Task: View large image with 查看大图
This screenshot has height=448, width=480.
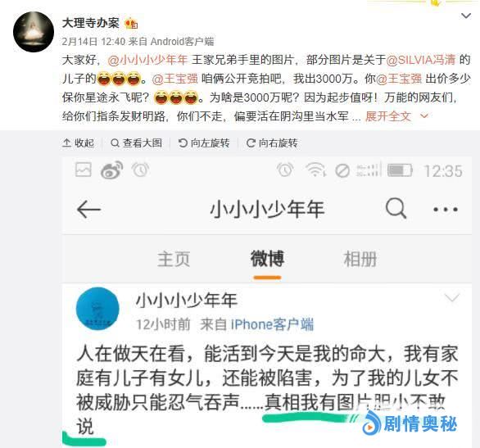Action: [136, 143]
